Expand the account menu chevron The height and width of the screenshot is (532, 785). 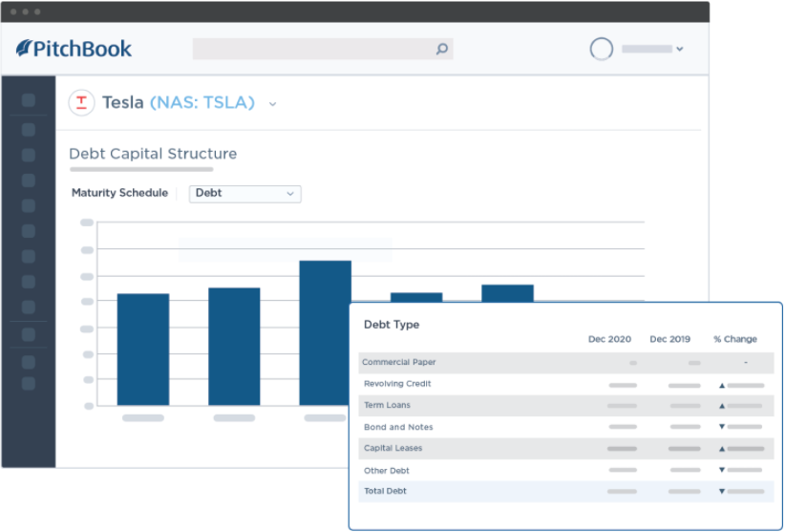point(679,49)
